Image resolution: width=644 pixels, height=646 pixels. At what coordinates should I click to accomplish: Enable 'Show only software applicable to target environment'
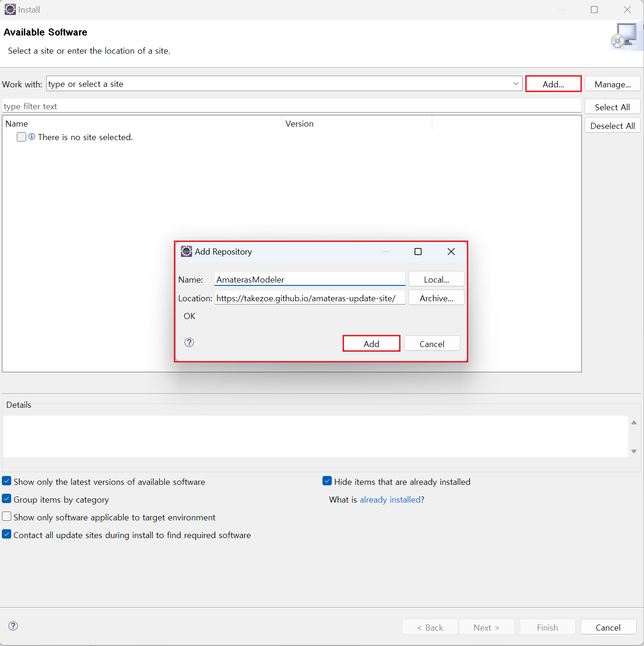[x=7, y=516]
